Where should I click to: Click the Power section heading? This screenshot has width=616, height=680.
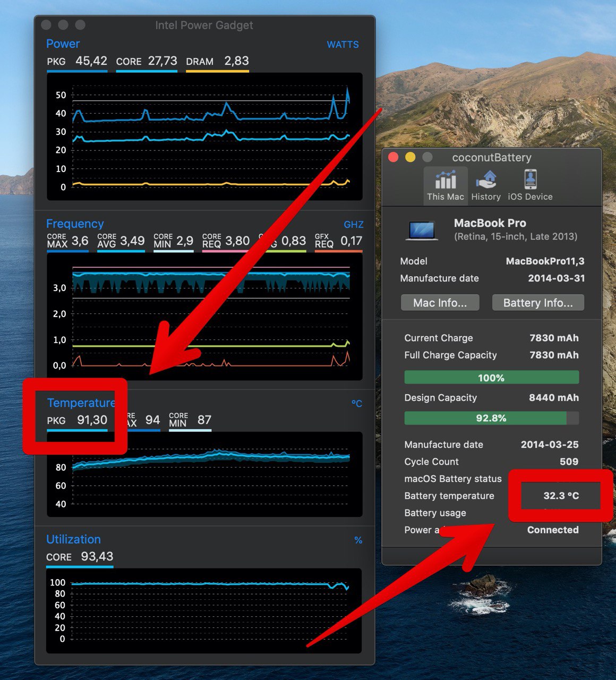click(63, 44)
